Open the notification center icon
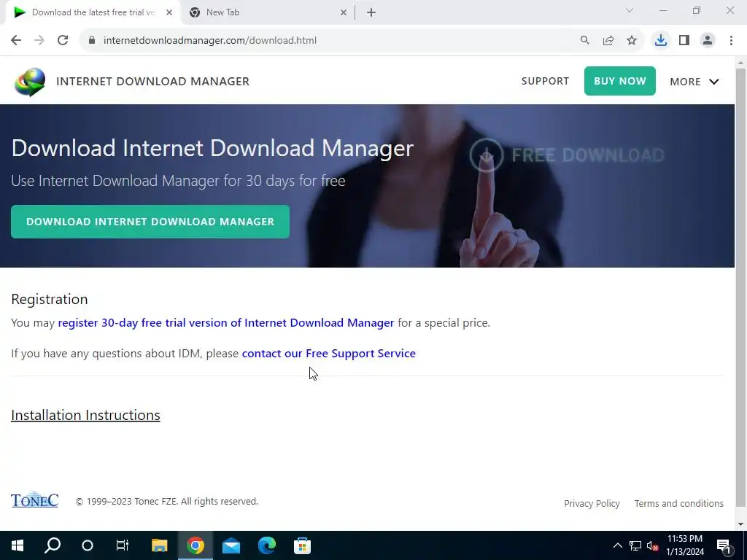747x560 pixels. (x=724, y=545)
